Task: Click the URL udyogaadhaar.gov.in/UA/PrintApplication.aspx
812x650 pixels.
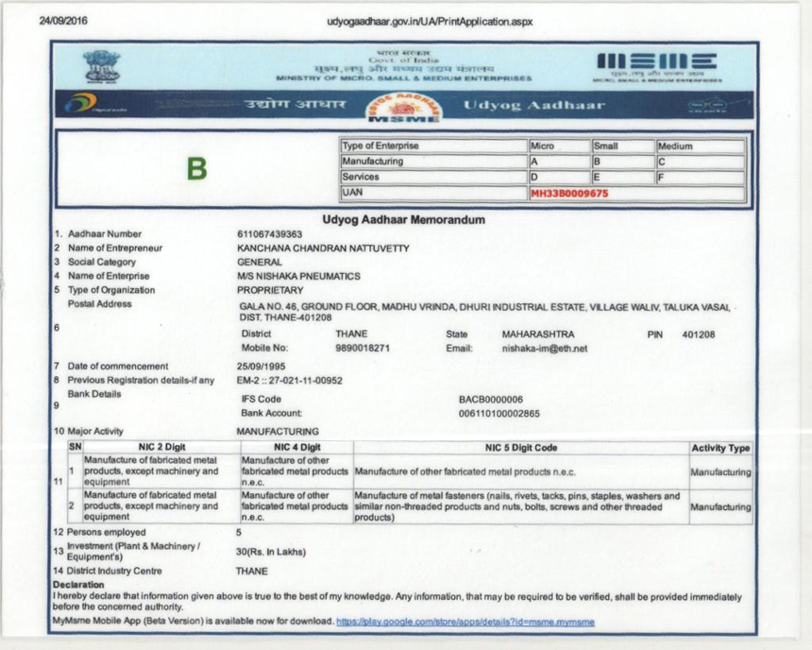Action: 430,22
